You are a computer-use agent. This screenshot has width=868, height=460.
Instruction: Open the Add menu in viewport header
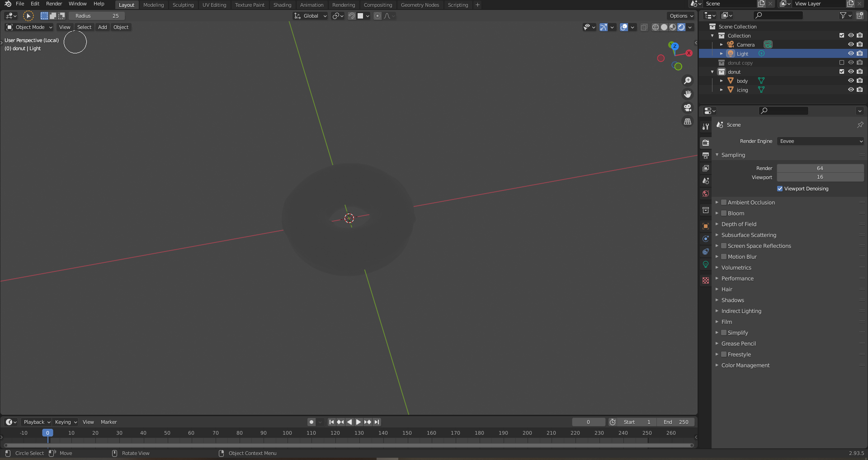pyautogui.click(x=103, y=27)
